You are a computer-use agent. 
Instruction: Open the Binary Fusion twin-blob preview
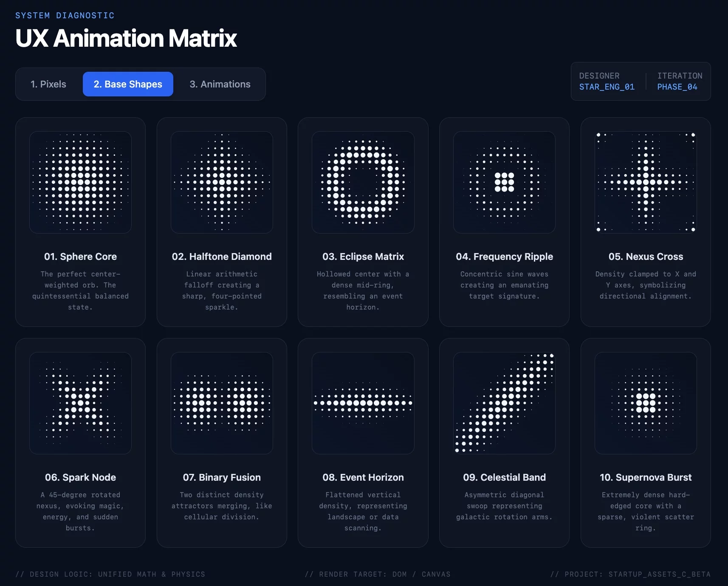[222, 403]
